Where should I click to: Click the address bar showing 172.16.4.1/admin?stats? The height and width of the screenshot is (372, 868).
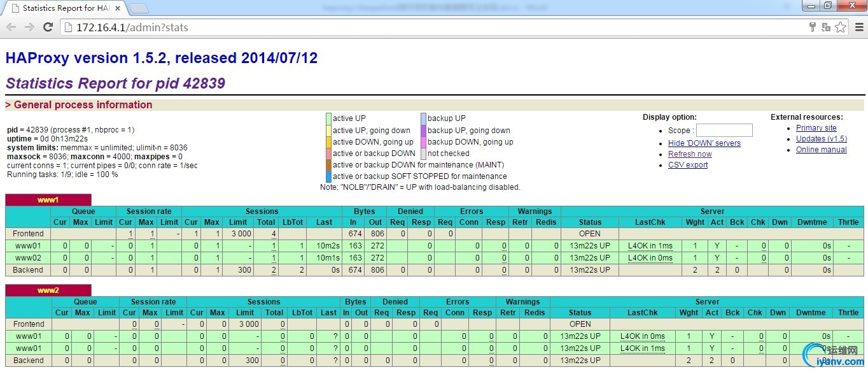pyautogui.click(x=433, y=27)
